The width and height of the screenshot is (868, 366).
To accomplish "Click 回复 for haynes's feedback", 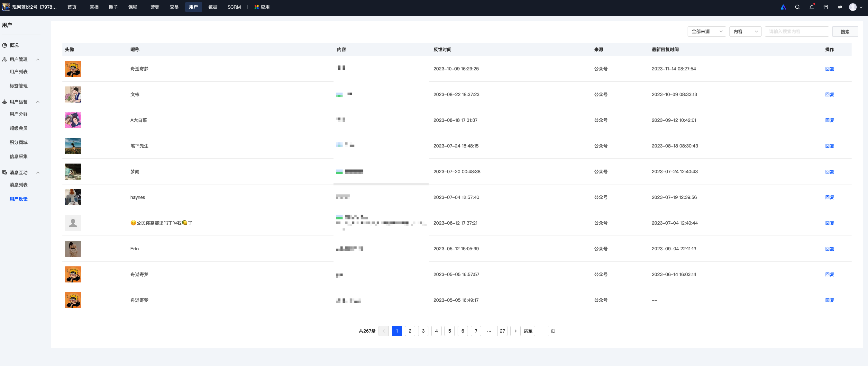I will pos(829,197).
